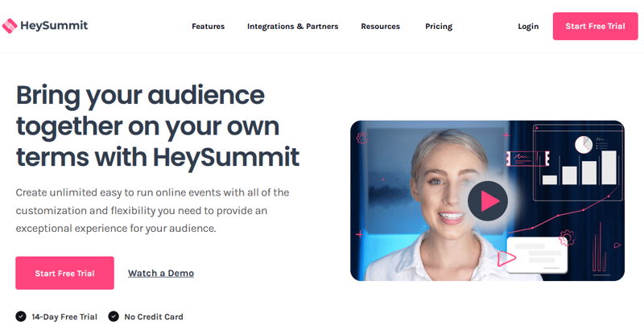Open the Features menu

[208, 27]
